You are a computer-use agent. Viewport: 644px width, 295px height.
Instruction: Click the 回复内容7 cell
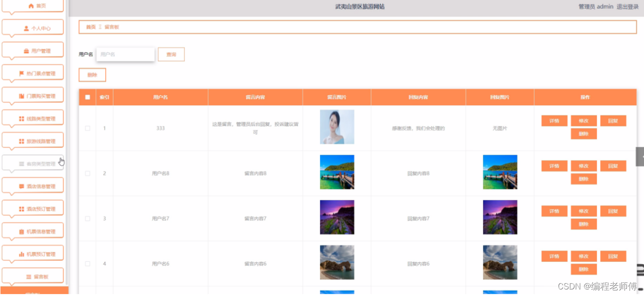click(x=418, y=219)
